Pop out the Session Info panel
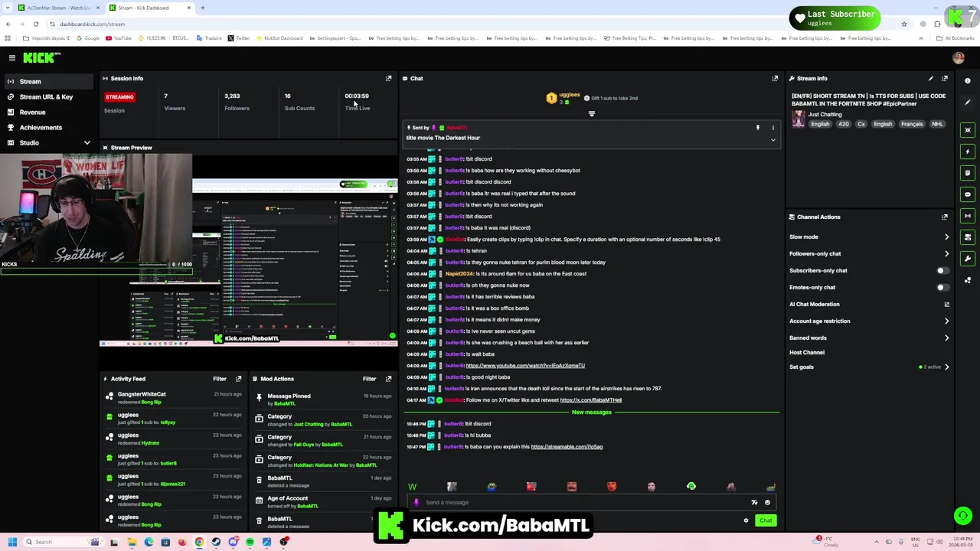The image size is (980, 551). (388, 78)
